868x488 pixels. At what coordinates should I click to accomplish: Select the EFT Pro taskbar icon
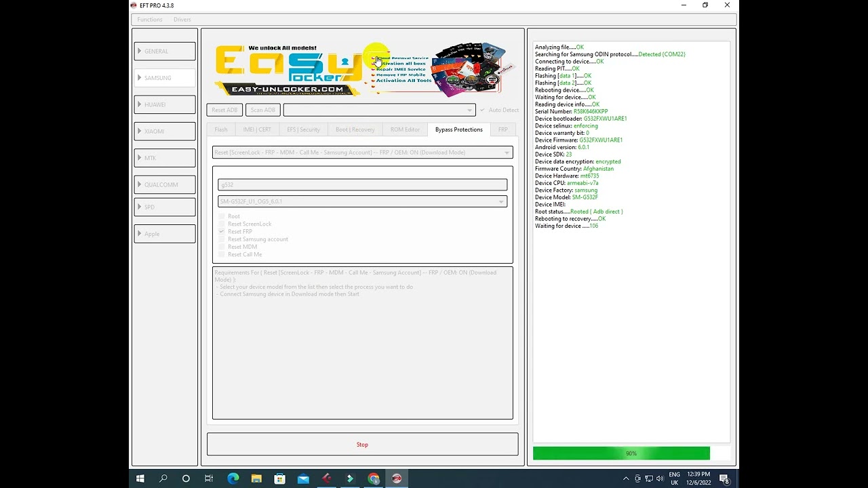397,479
